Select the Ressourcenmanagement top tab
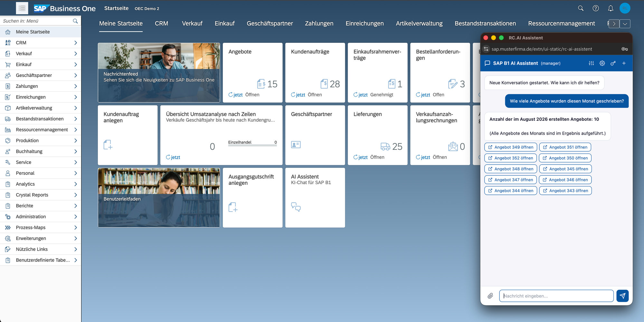The image size is (644, 322). point(561,24)
